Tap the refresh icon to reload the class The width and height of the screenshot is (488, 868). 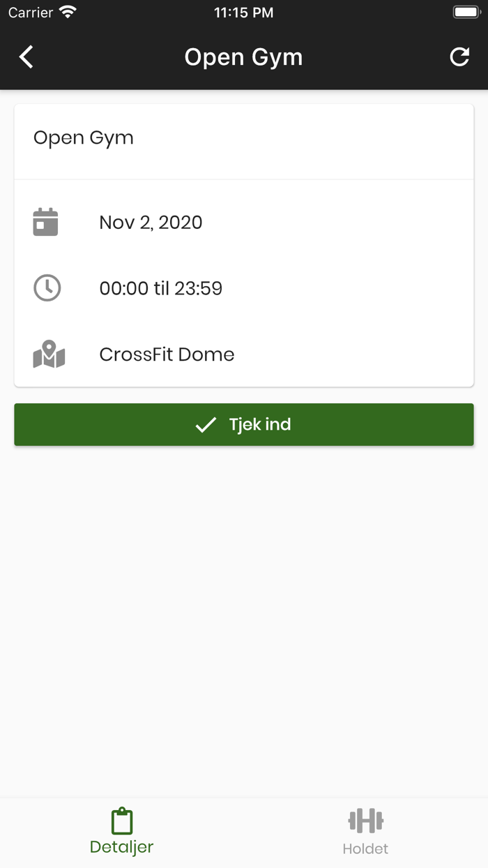coord(459,57)
